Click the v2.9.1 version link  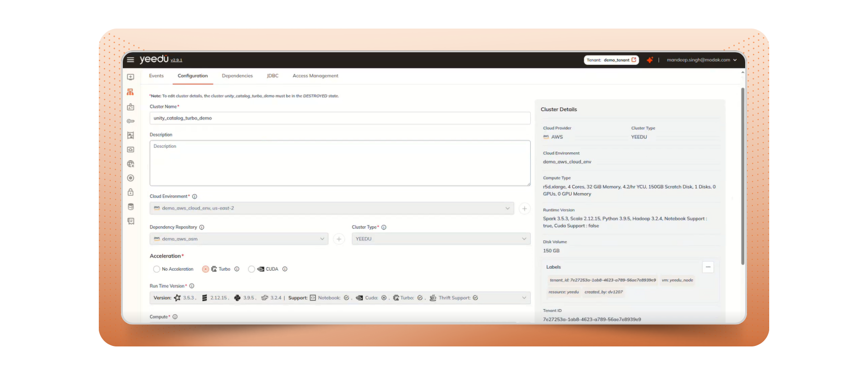[176, 60]
